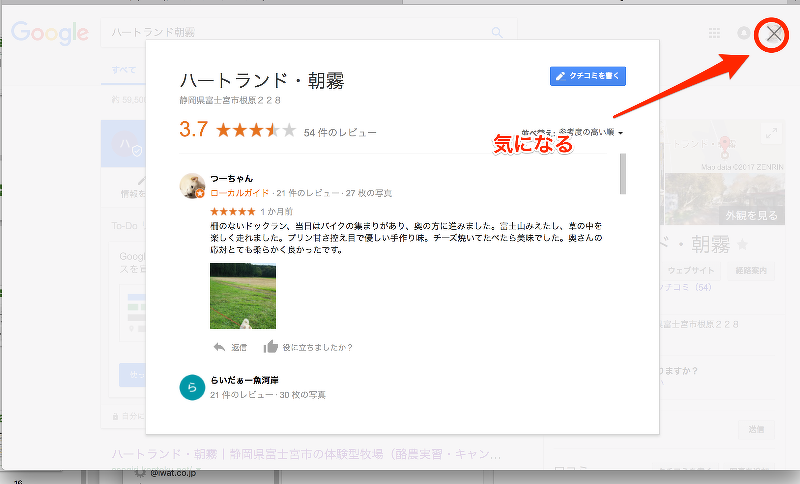
Task: Click the reviews modal scrollbar handle
Action: click(622, 174)
